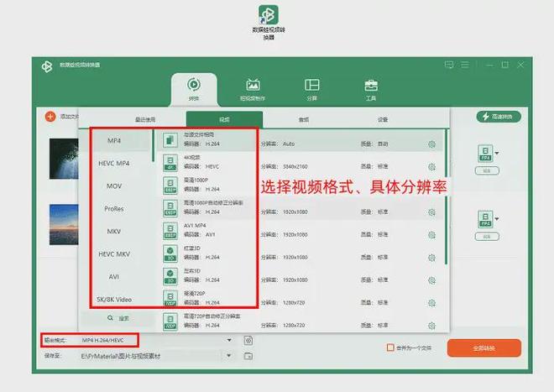This screenshot has width=554, height=392.
Task: Select the sunset sea video thumbnail
Action: coord(64,224)
